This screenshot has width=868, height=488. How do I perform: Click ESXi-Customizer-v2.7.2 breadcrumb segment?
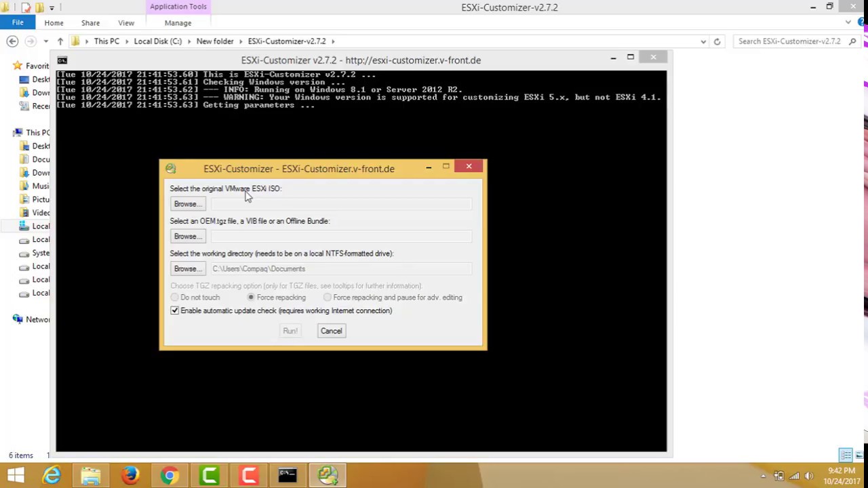(287, 41)
